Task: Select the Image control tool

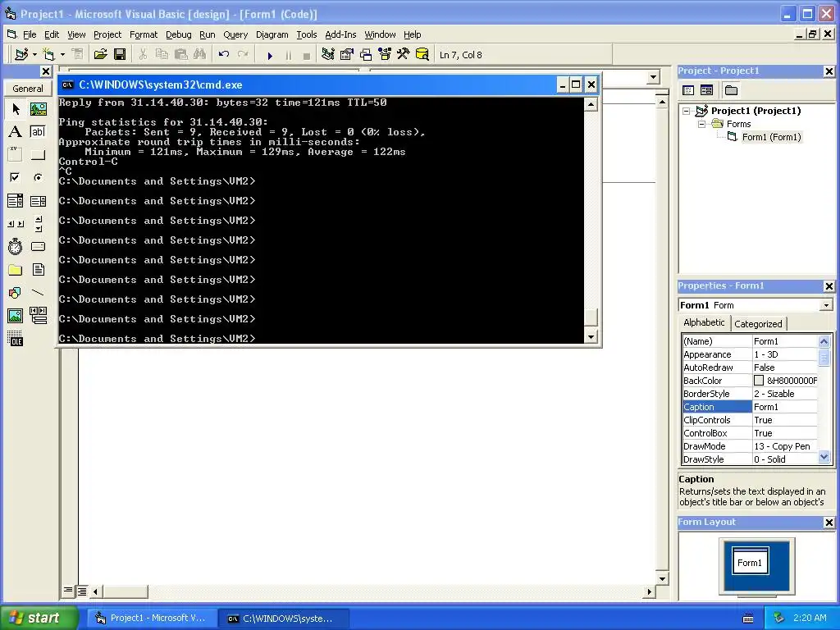Action: tap(16, 316)
